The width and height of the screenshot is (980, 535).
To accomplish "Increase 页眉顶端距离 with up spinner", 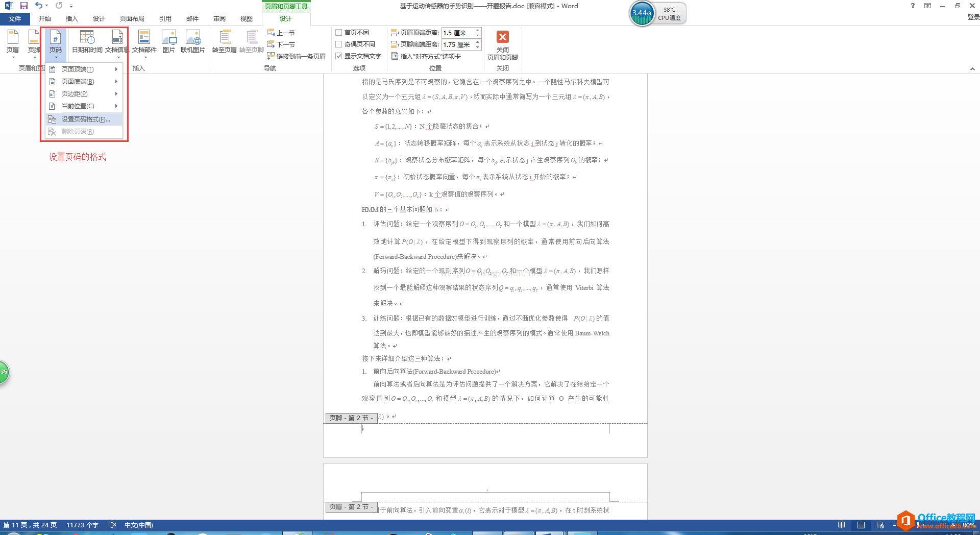I will pos(478,30).
